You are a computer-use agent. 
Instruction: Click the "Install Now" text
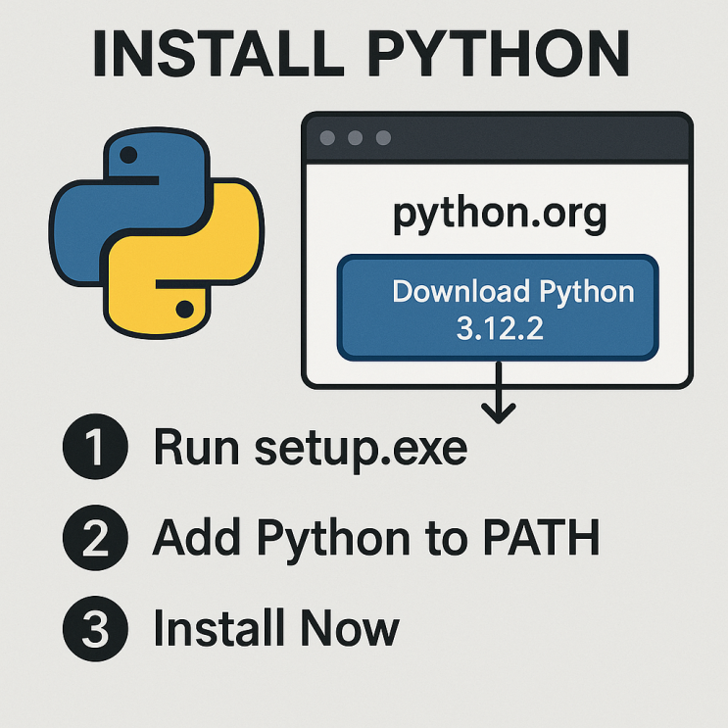(275, 628)
